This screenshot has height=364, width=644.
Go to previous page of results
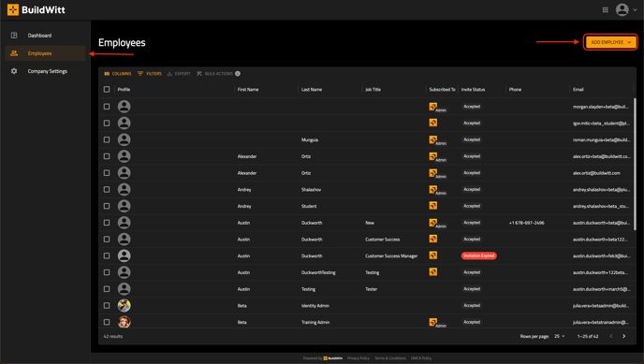point(611,336)
